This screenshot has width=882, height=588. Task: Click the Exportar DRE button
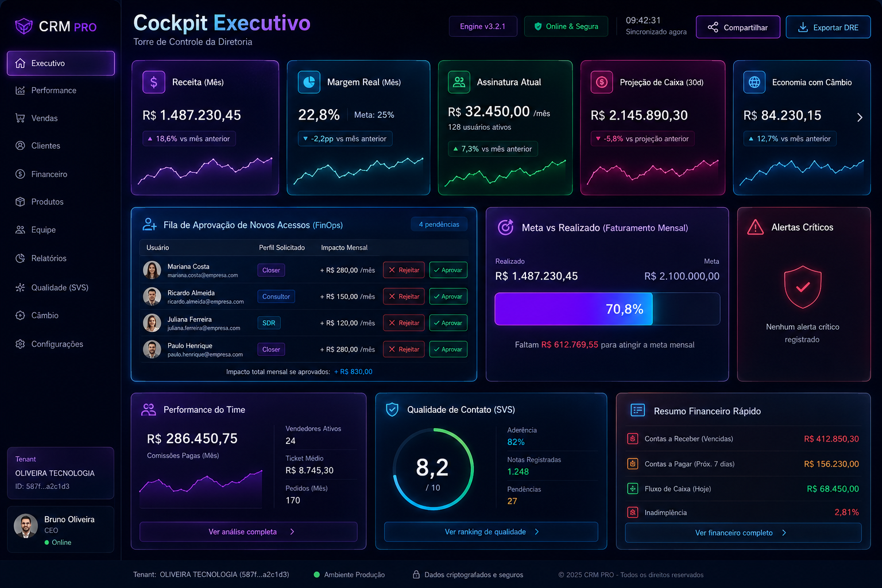tap(828, 27)
